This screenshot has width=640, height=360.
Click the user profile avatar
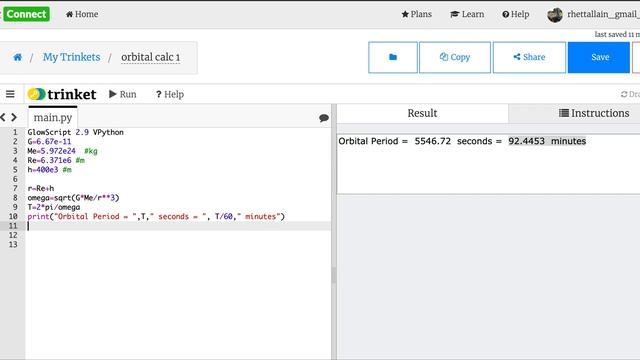pos(555,15)
